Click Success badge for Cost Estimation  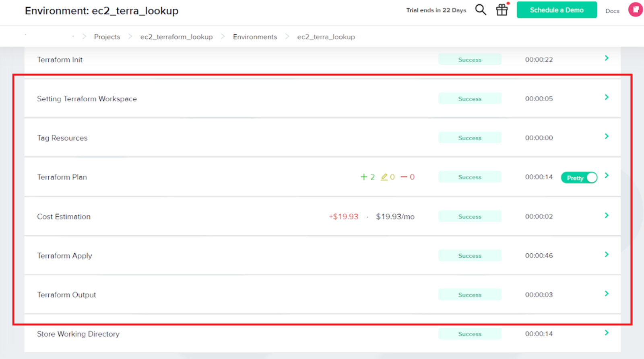[x=470, y=216]
